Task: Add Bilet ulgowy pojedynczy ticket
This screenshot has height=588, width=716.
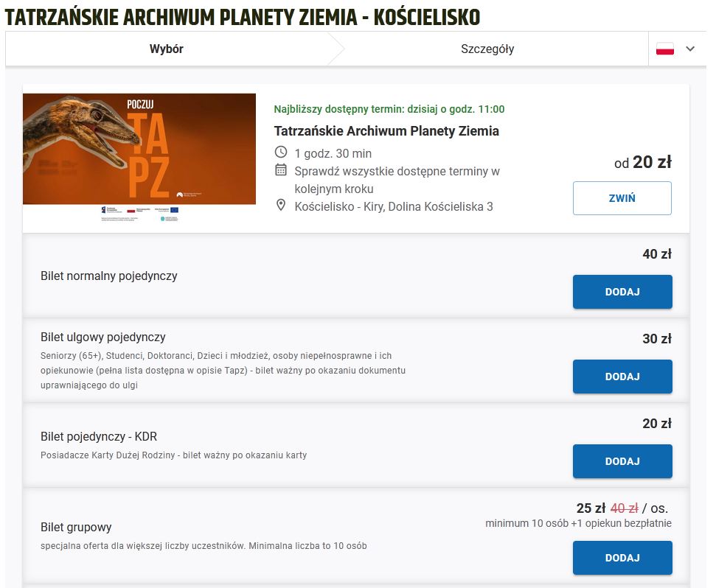Action: pyautogui.click(x=622, y=377)
